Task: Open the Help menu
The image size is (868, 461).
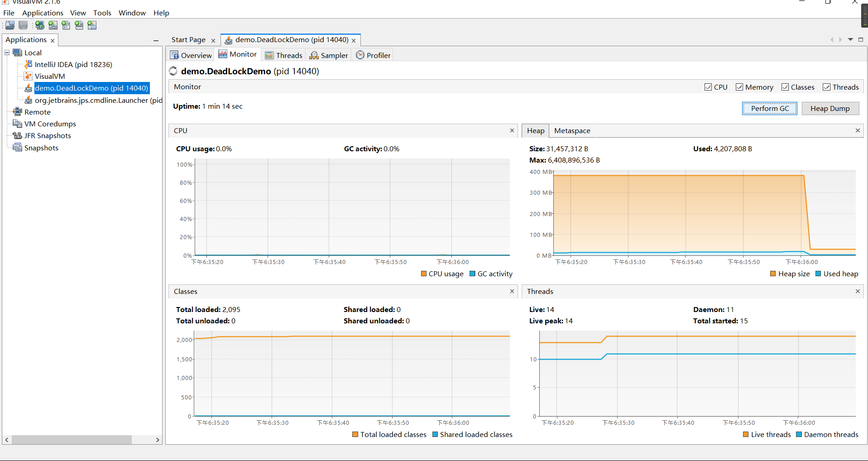Action: pos(161,13)
